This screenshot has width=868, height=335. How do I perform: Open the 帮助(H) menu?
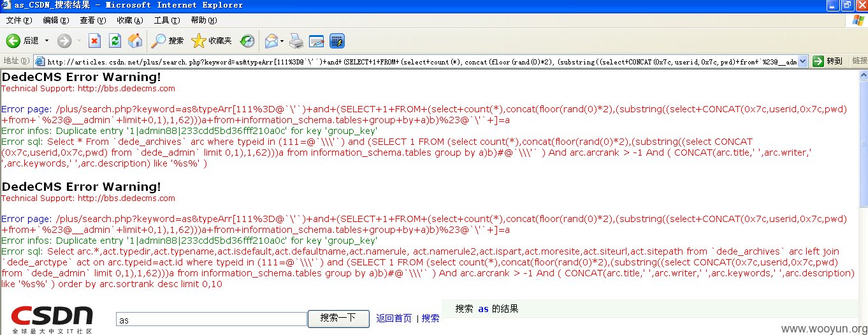click(204, 20)
